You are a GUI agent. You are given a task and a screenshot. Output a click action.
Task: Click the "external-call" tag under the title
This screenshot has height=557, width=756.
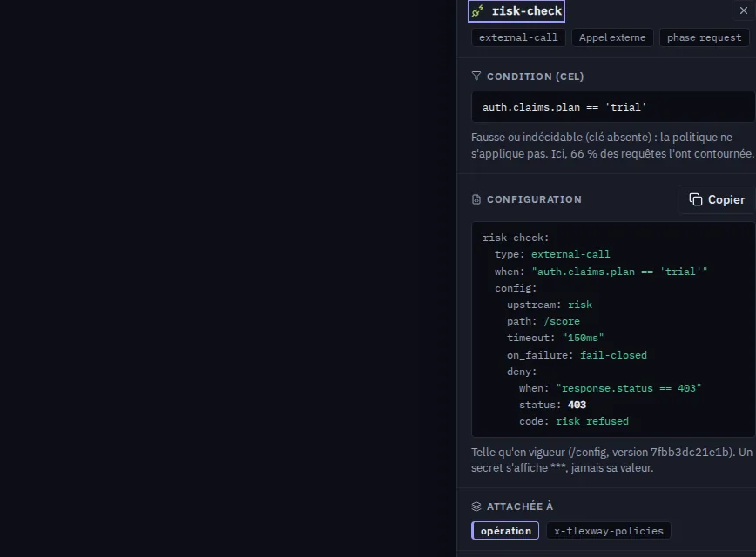coord(518,37)
